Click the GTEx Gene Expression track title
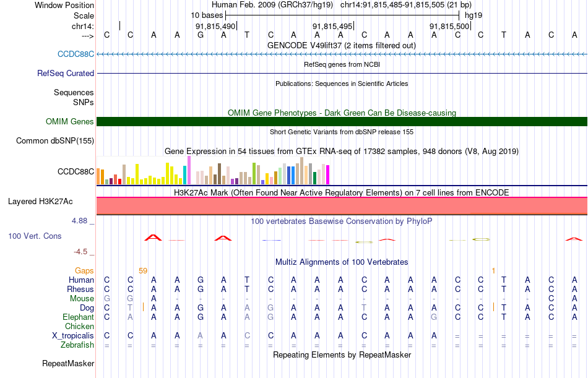The image size is (588, 378). pos(342,151)
